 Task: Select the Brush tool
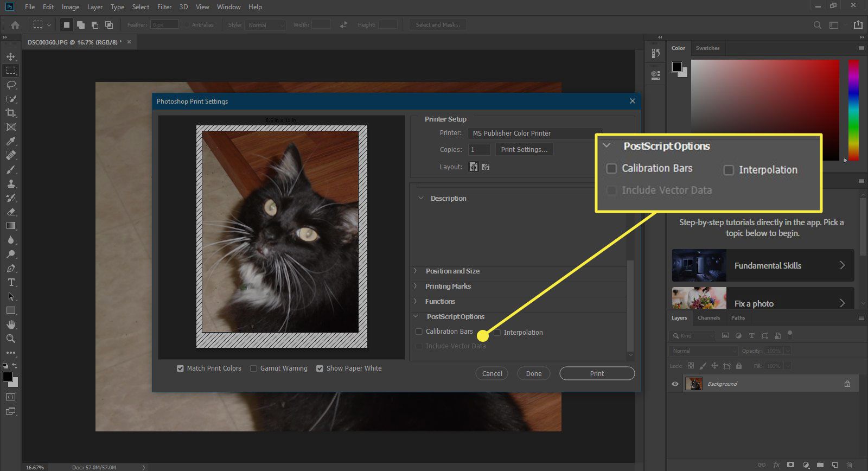point(11,169)
